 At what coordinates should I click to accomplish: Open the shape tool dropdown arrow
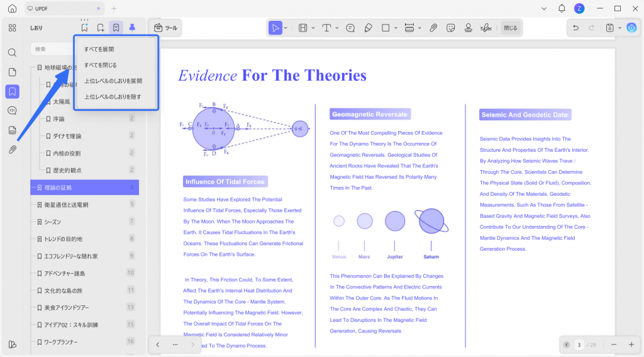click(396, 28)
